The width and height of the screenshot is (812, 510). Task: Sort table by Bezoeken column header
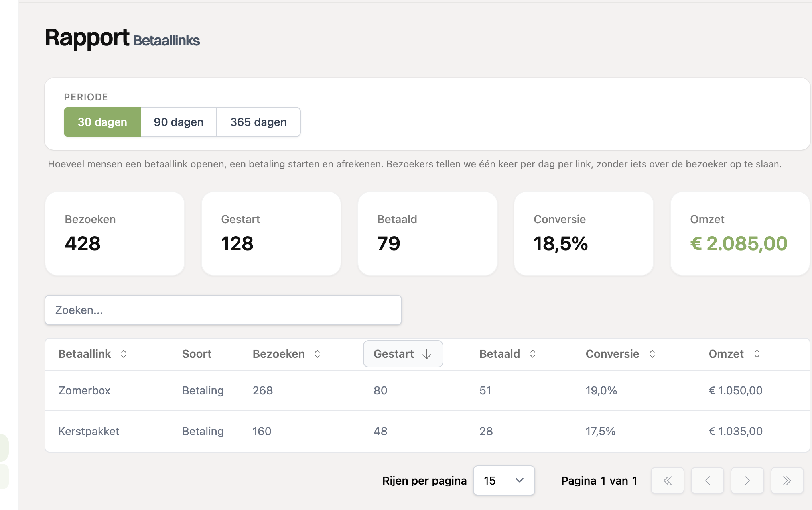[286, 354]
